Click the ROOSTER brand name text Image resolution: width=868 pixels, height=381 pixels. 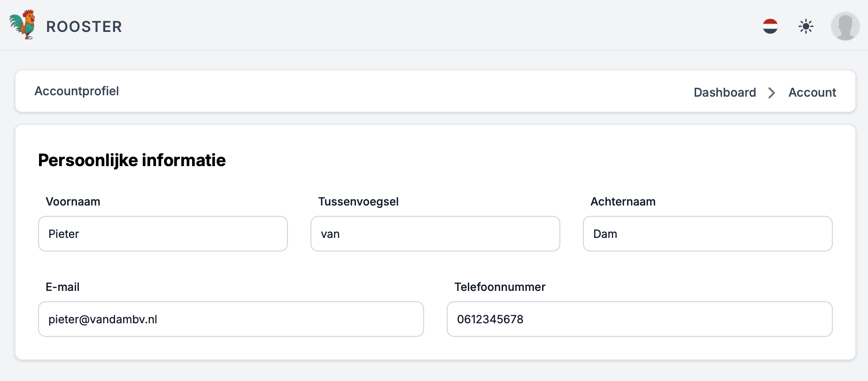click(84, 27)
